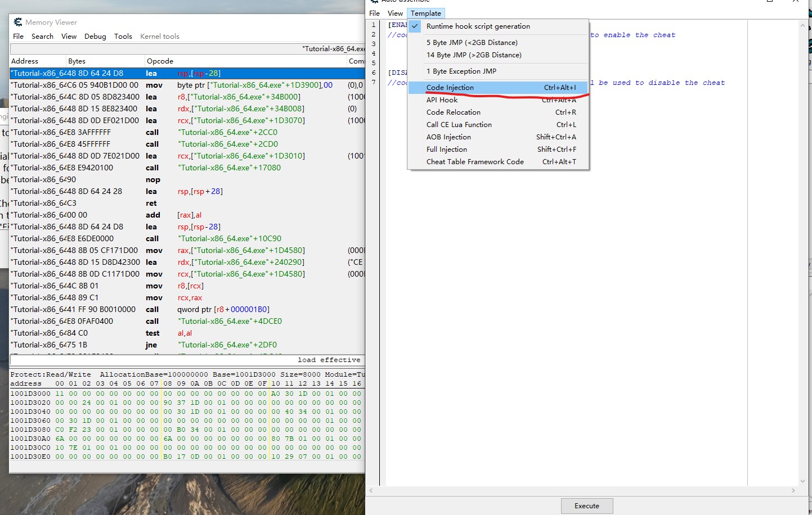
Task: Select Full Injection template
Action: pyautogui.click(x=499, y=150)
